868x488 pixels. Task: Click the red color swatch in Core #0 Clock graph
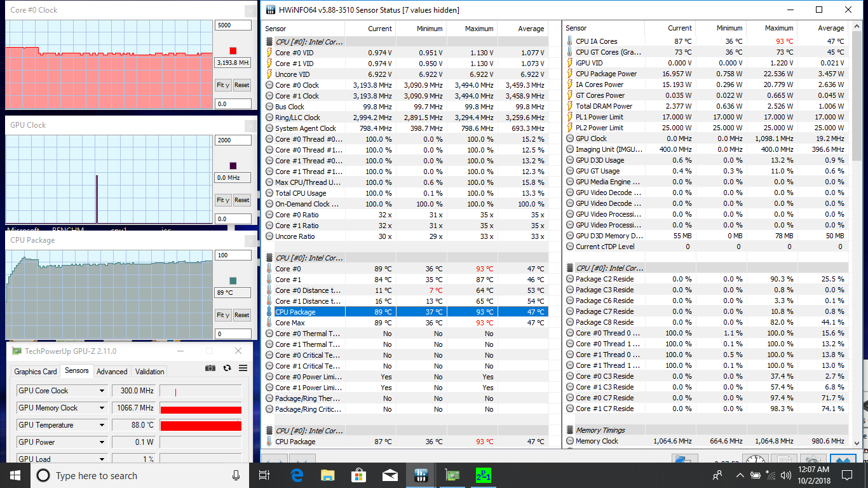tap(233, 51)
